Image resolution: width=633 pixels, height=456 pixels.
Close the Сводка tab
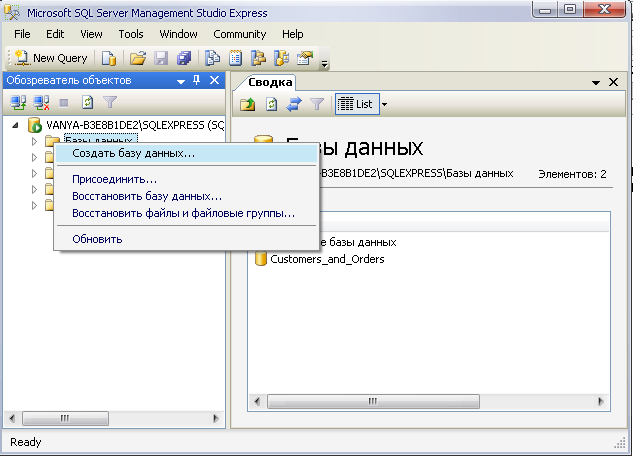pyautogui.click(x=613, y=82)
